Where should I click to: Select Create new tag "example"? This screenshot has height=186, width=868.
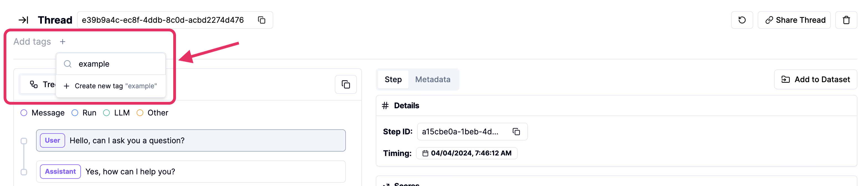click(x=111, y=86)
